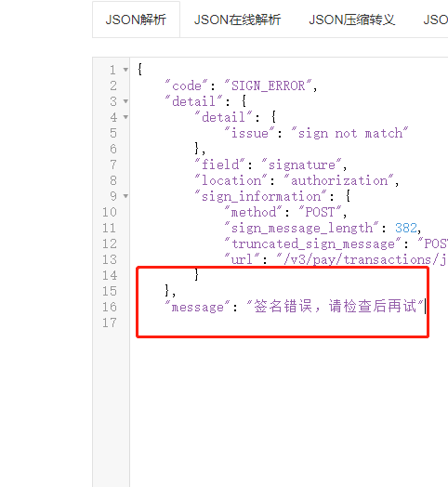The height and width of the screenshot is (487, 448).
Task: Click line number 12 in the gutter
Action: 110,243
